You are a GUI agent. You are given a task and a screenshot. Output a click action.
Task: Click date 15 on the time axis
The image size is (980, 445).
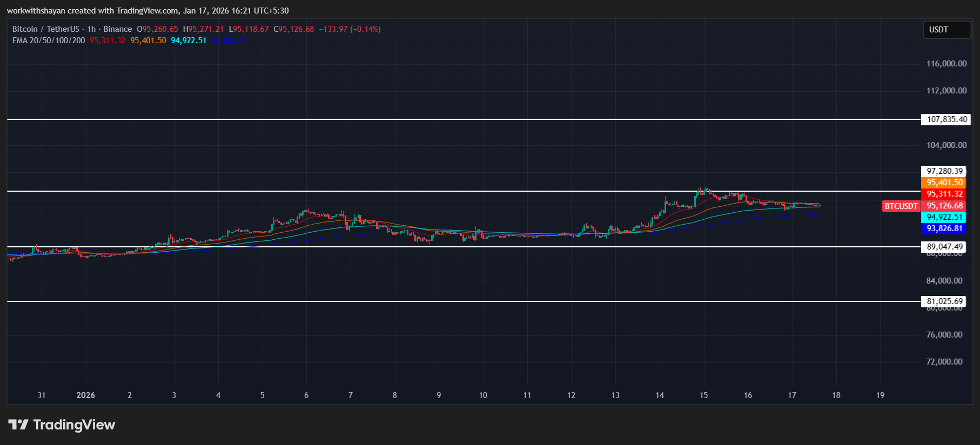pyautogui.click(x=703, y=395)
